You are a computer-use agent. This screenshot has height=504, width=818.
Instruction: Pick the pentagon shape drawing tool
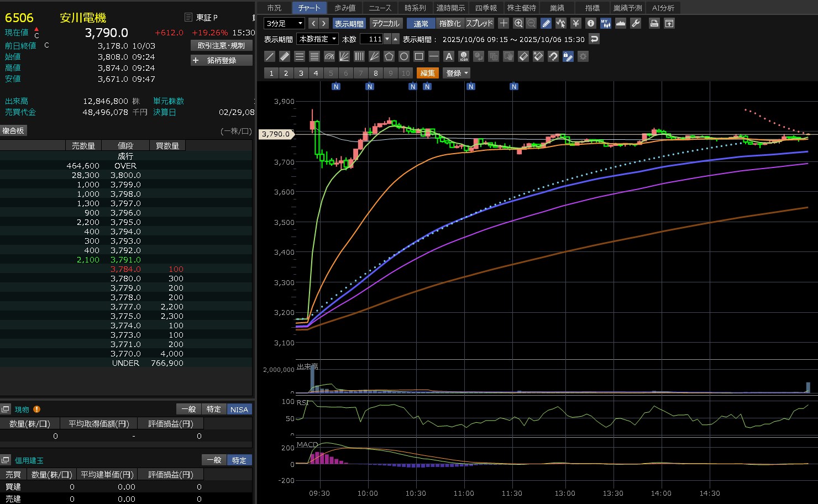click(389, 56)
